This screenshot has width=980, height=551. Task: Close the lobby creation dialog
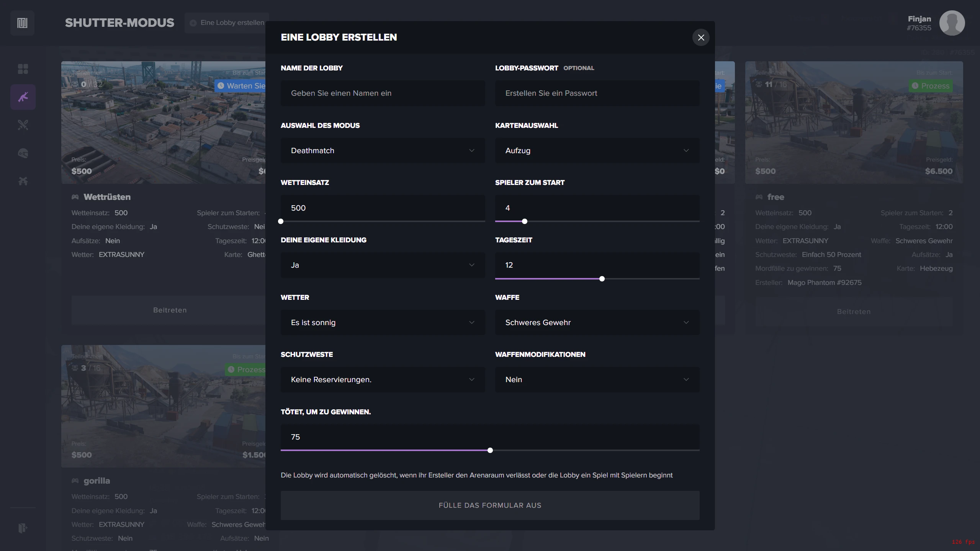pos(701,38)
